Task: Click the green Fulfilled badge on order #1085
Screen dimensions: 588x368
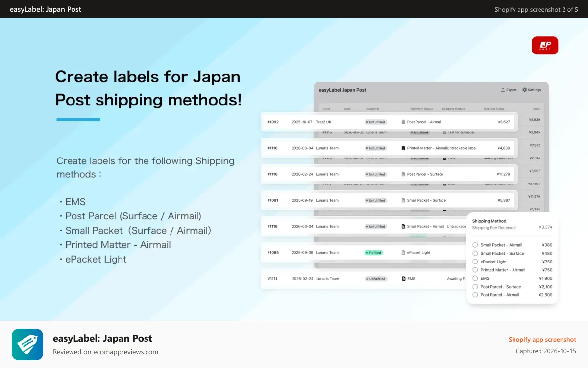Action: pos(373,253)
